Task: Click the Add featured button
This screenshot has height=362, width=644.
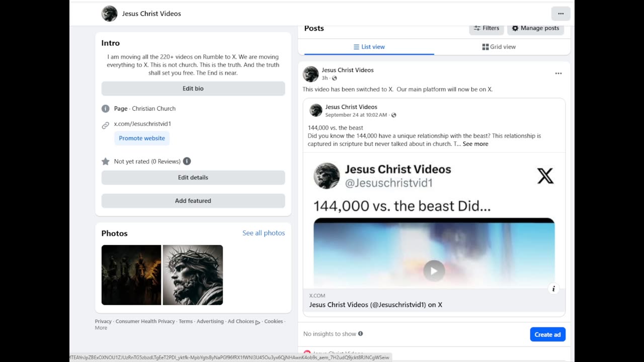Action: [x=193, y=201]
